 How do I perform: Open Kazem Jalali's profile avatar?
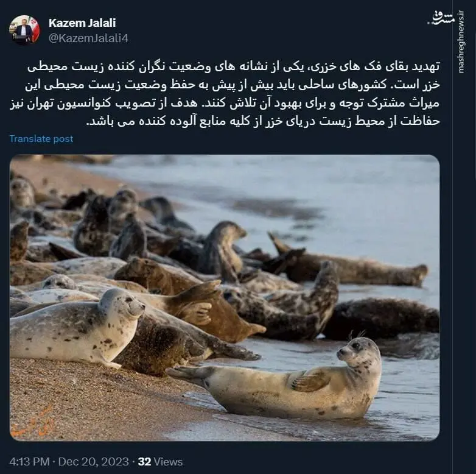click(x=24, y=30)
